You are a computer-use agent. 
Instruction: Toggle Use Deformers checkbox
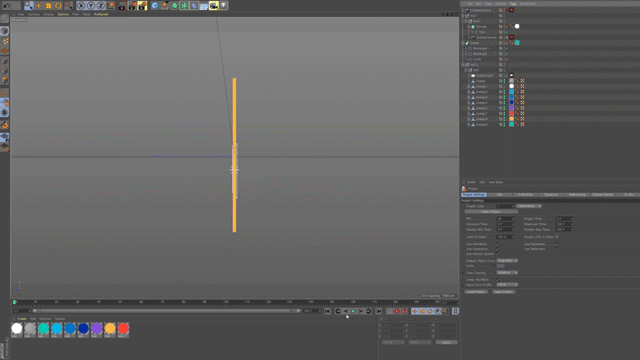click(556, 249)
